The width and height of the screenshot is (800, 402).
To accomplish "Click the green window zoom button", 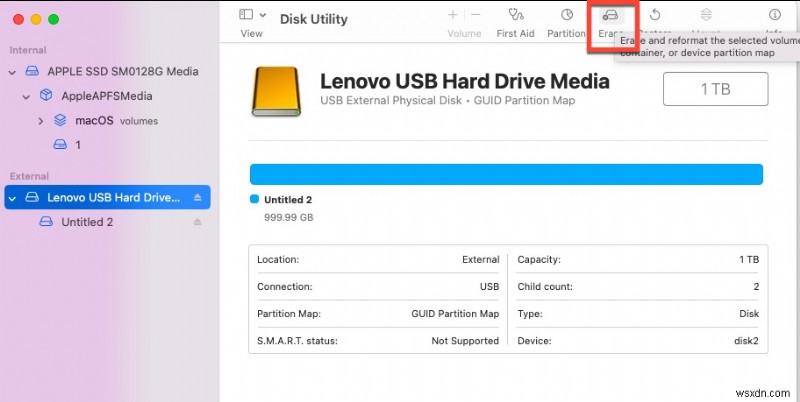I will tap(54, 19).
